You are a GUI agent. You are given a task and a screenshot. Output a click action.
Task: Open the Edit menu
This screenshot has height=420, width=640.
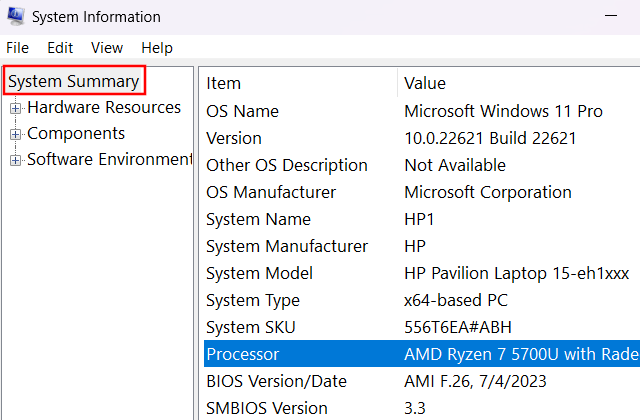60,48
